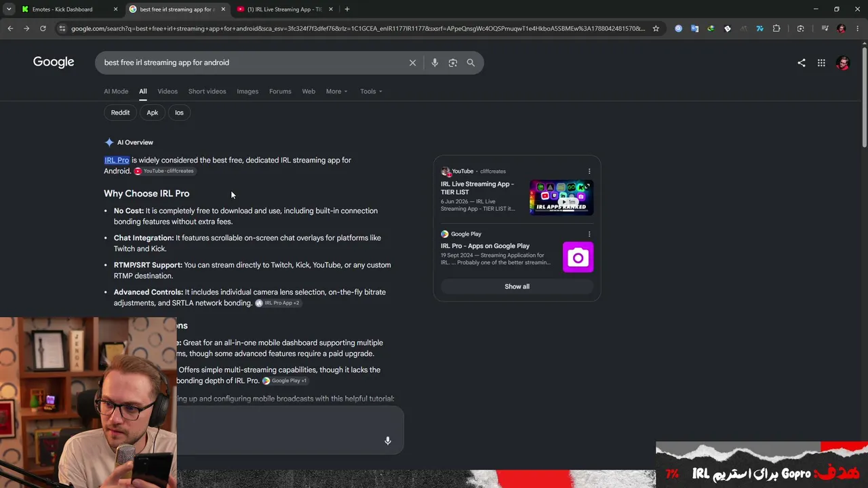This screenshot has width=868, height=488.
Task: Go back to the previous page
Action: pos(10,28)
